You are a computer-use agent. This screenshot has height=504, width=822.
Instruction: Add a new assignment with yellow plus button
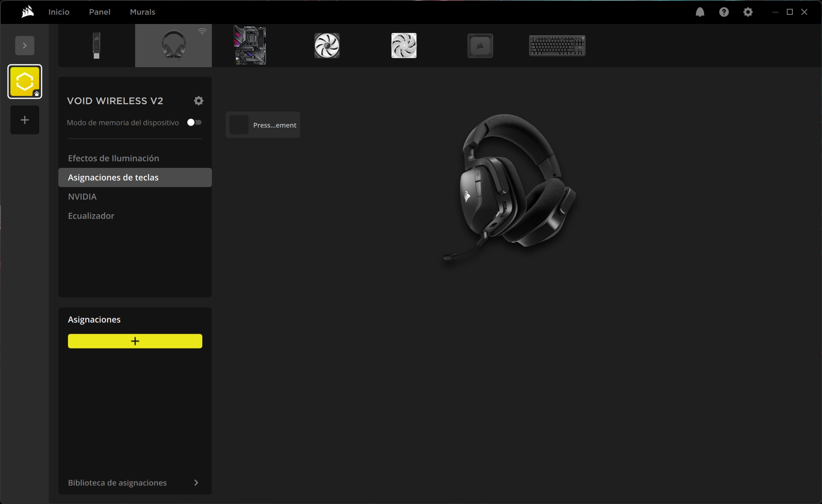[135, 341]
